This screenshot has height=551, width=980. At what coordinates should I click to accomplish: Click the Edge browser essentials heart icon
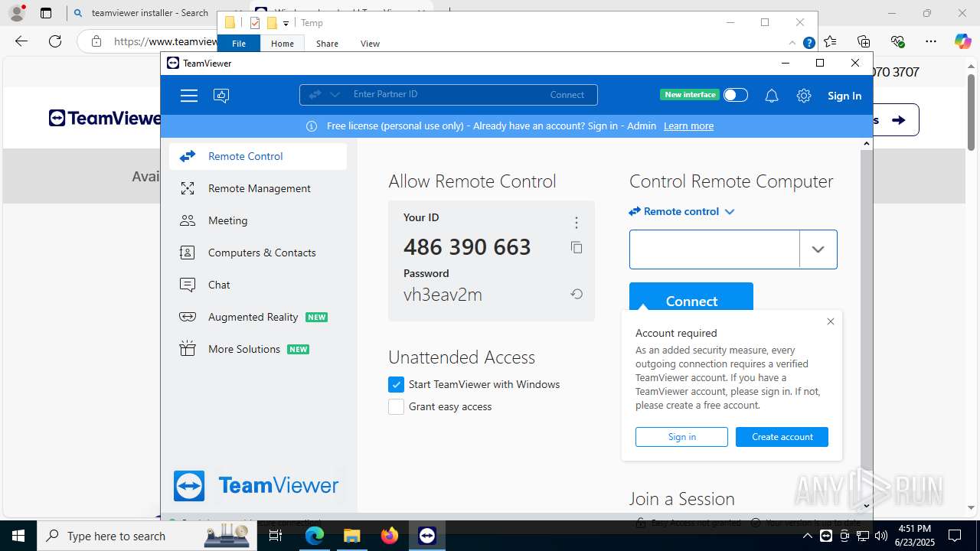tap(897, 41)
